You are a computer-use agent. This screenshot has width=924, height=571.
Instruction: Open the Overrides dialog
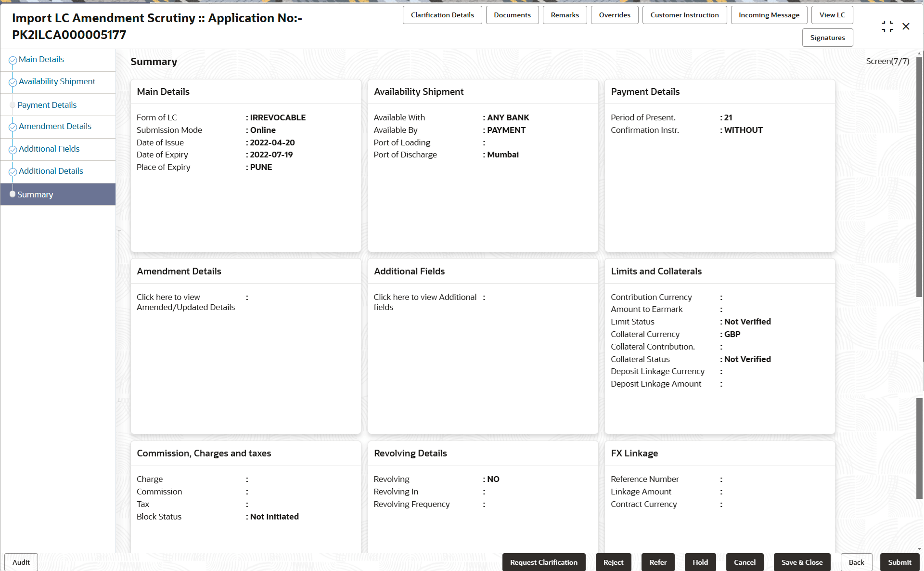[x=614, y=15]
